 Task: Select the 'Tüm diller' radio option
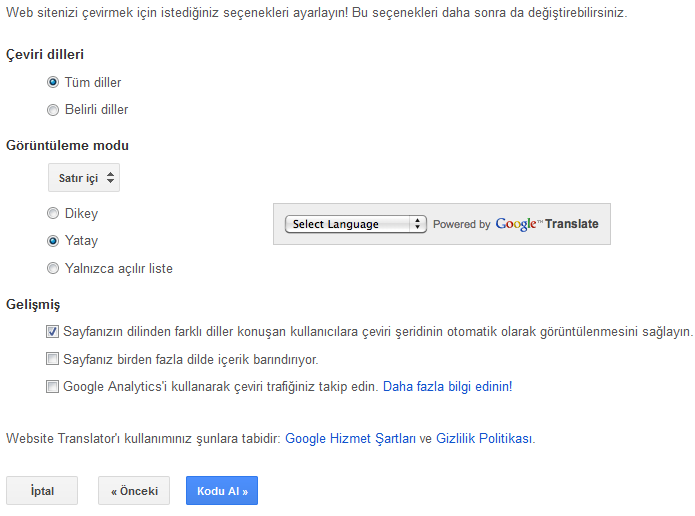point(53,83)
